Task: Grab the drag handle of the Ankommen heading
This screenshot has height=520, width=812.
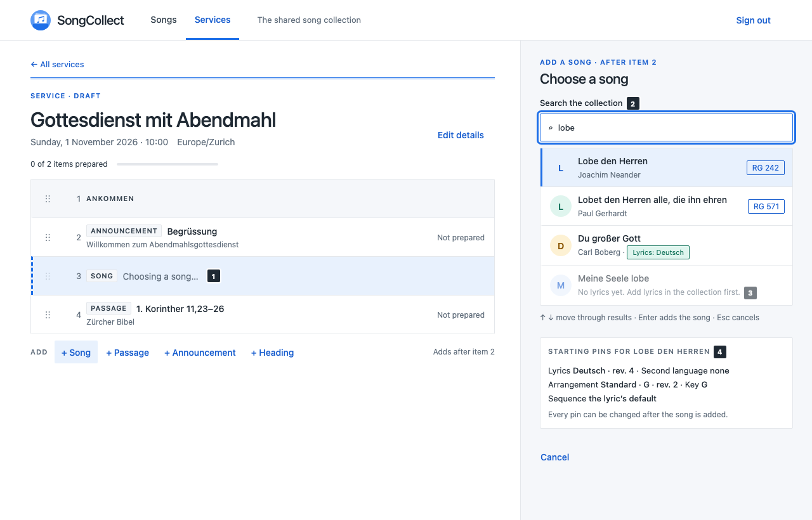Action: tap(48, 198)
